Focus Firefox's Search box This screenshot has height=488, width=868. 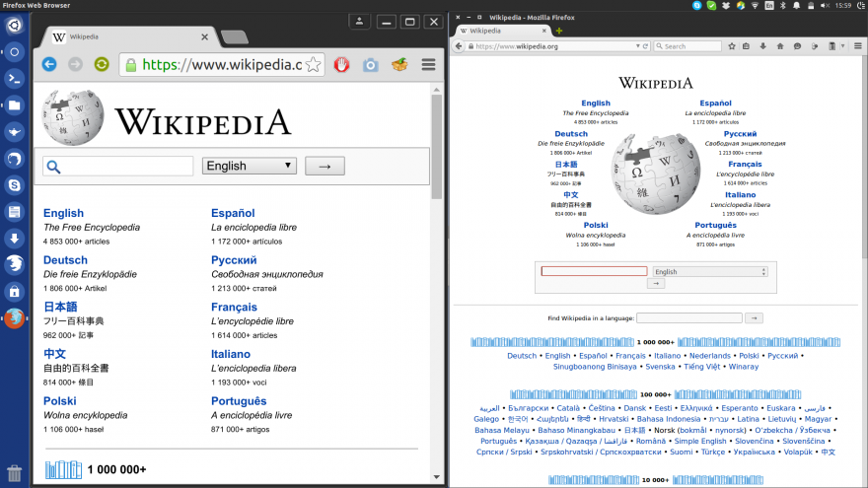tap(687, 46)
